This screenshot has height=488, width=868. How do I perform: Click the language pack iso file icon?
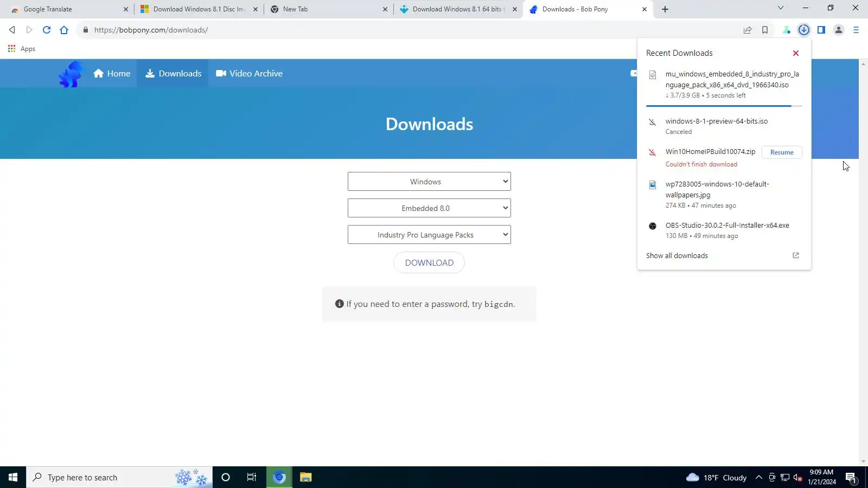point(653,75)
